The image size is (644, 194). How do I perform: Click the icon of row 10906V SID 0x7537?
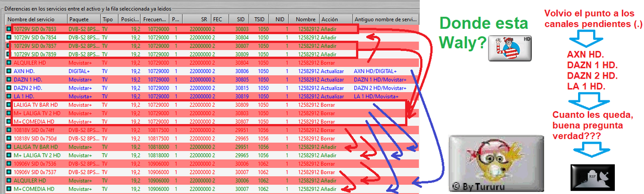(x=9, y=172)
